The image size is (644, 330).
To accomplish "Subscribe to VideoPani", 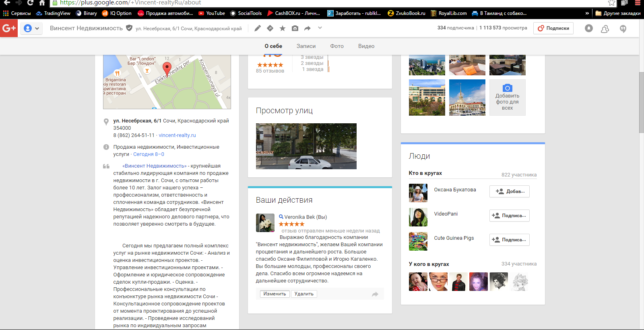I will click(x=510, y=216).
